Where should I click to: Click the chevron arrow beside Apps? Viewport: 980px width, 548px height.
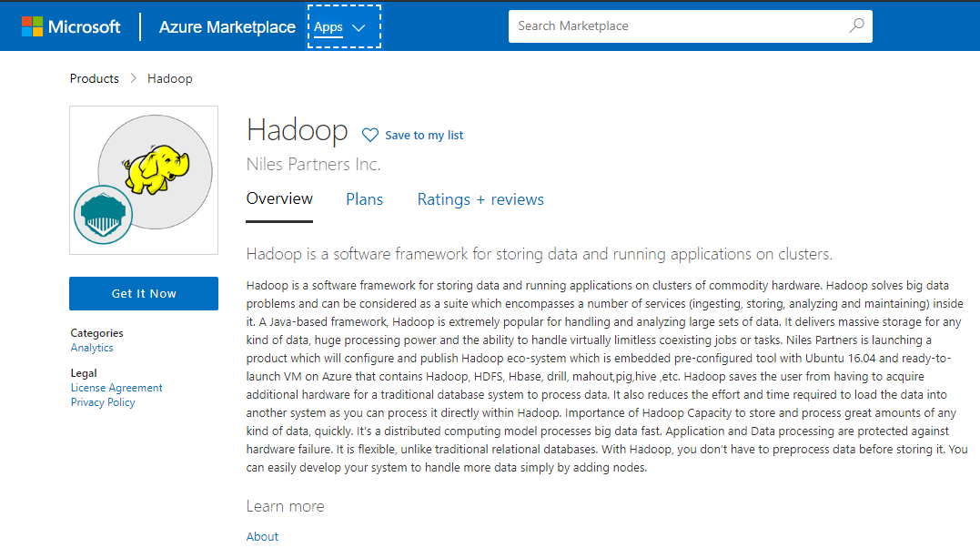(359, 27)
